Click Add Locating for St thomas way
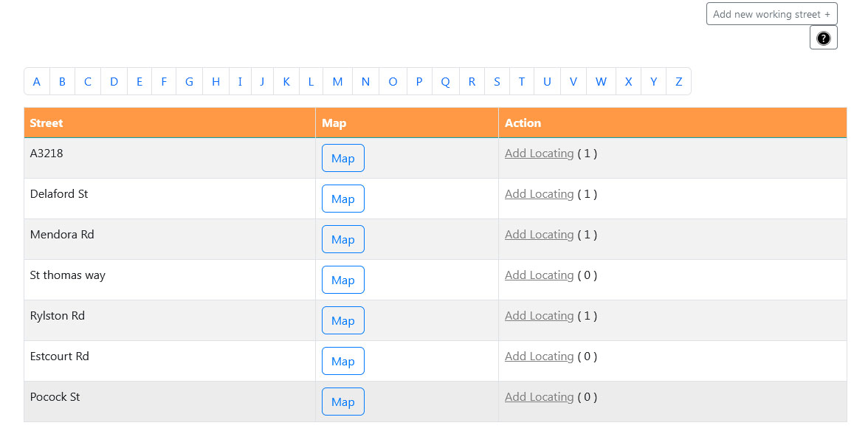The height and width of the screenshot is (434, 868). 539,275
